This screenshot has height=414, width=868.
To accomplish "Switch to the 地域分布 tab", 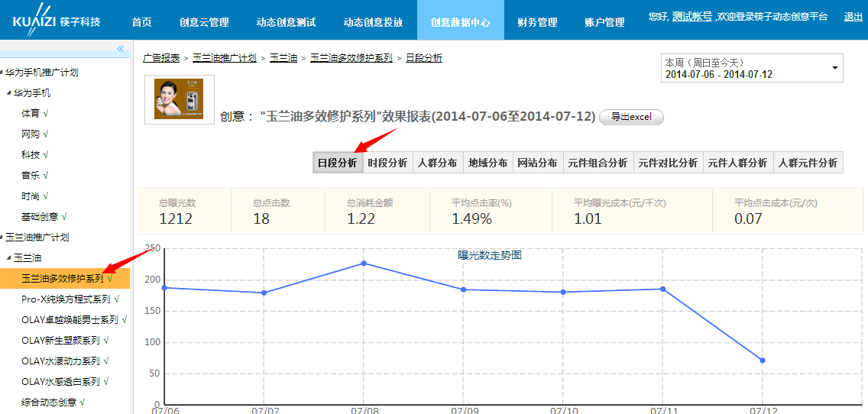I will (487, 163).
